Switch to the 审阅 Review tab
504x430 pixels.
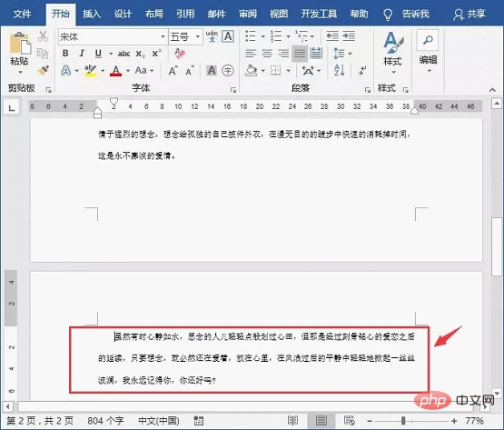[248, 14]
